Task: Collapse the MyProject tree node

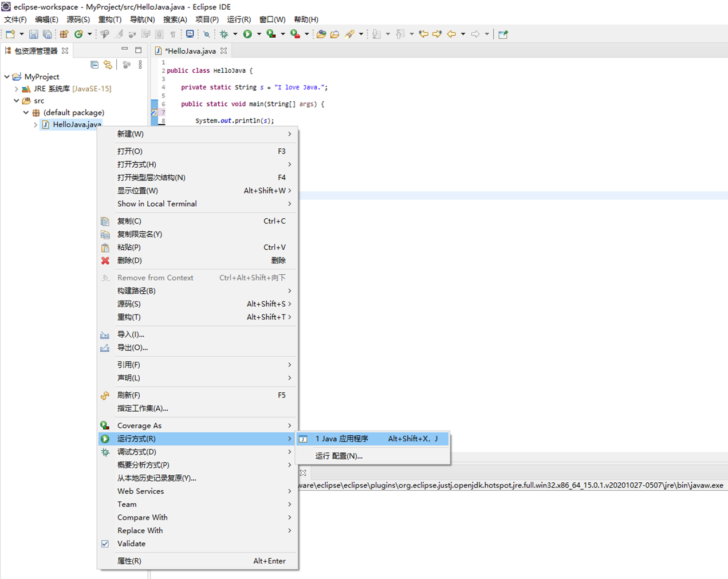Action: coord(7,76)
